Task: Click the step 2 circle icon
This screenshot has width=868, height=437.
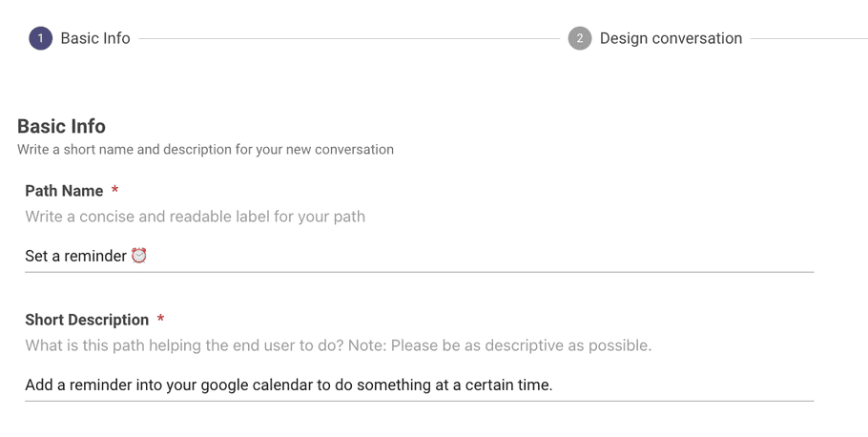Action: click(x=580, y=38)
